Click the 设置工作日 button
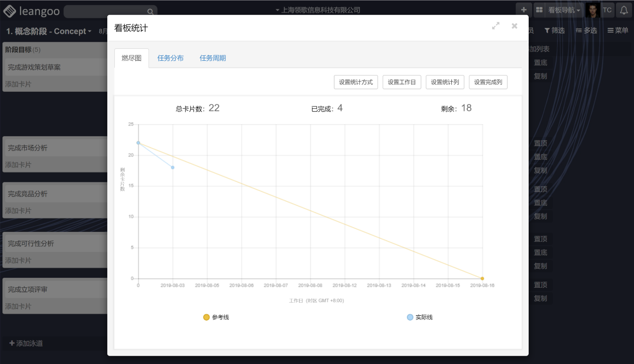634x364 pixels. click(x=401, y=82)
